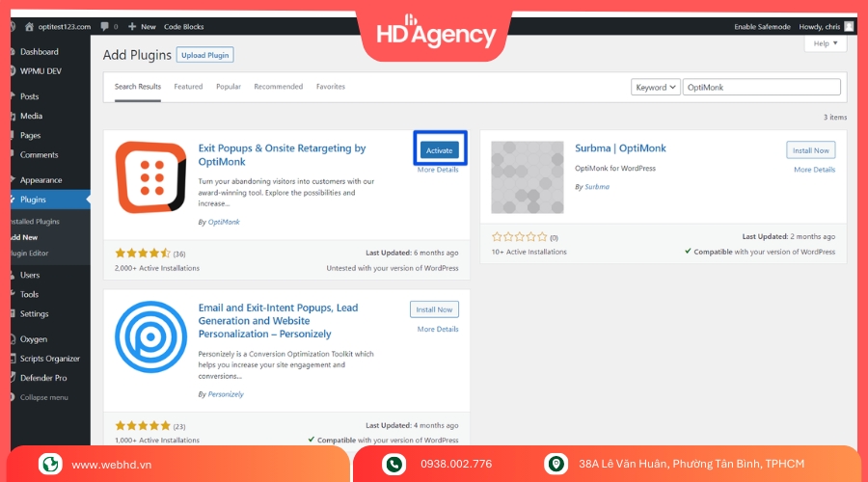The height and width of the screenshot is (482, 868).
Task: Click the plugin search input field
Action: click(762, 87)
